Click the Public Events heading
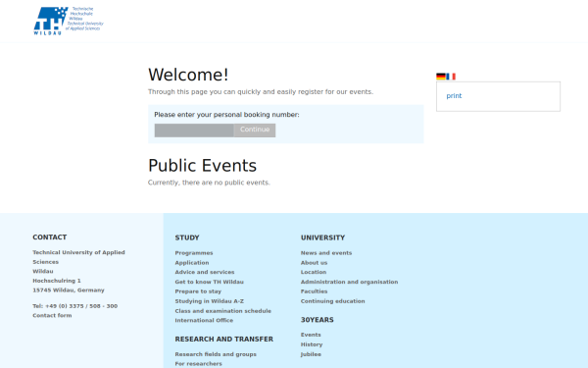The height and width of the screenshot is (368, 588). tap(203, 166)
